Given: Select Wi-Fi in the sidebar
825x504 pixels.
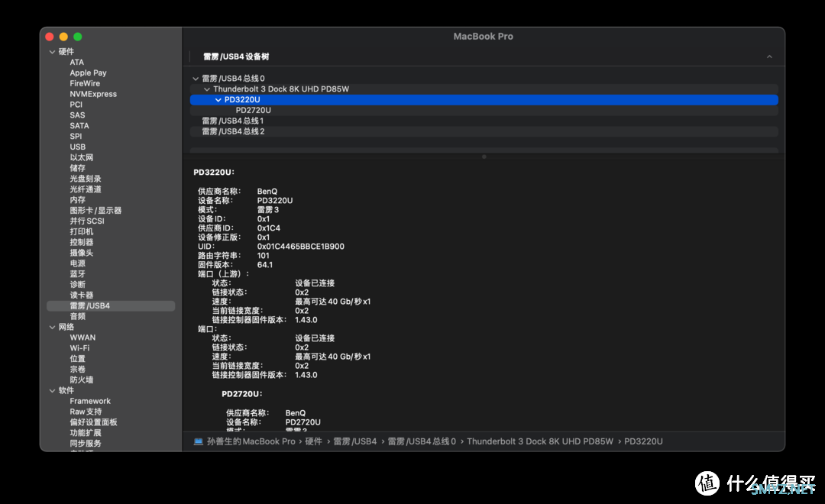Looking at the screenshot, I should (x=79, y=347).
